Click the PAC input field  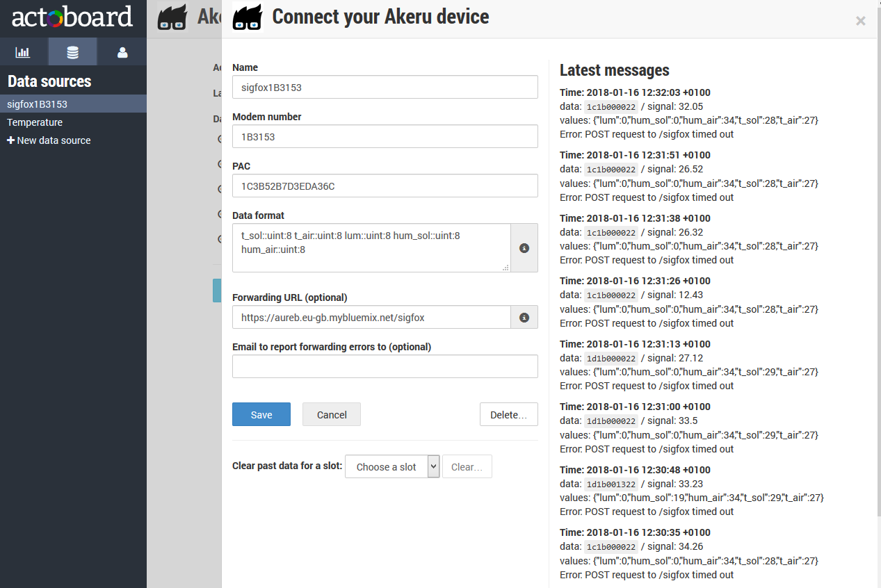tap(385, 186)
